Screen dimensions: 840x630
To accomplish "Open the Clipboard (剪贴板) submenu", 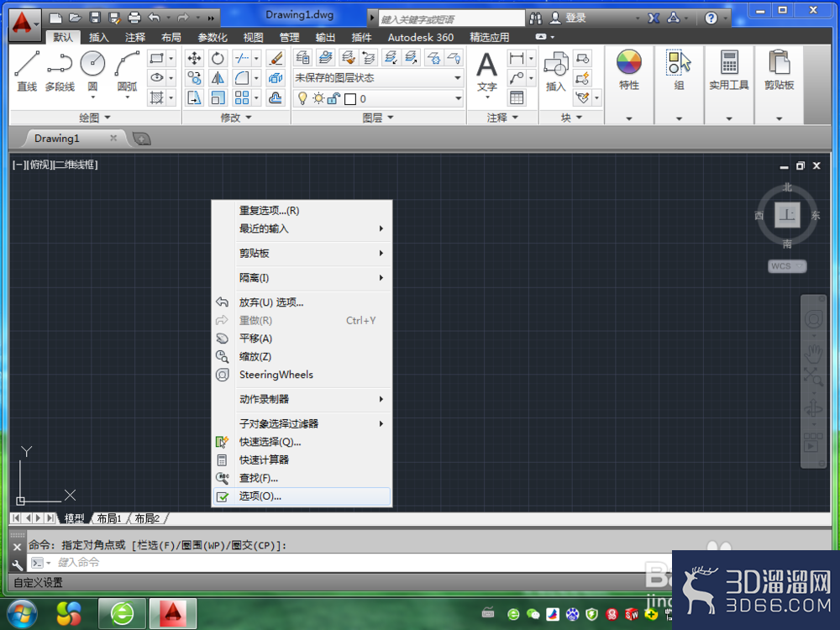I will [302, 253].
